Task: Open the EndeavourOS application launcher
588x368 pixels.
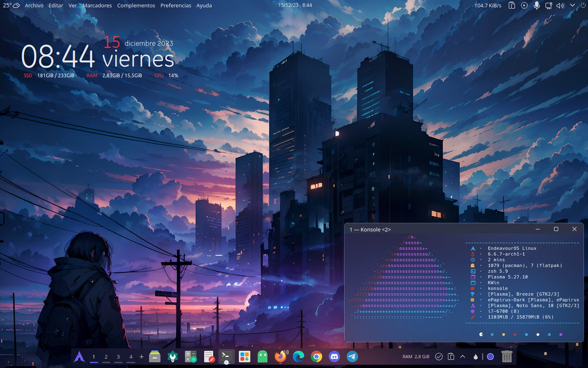Action: click(78, 357)
